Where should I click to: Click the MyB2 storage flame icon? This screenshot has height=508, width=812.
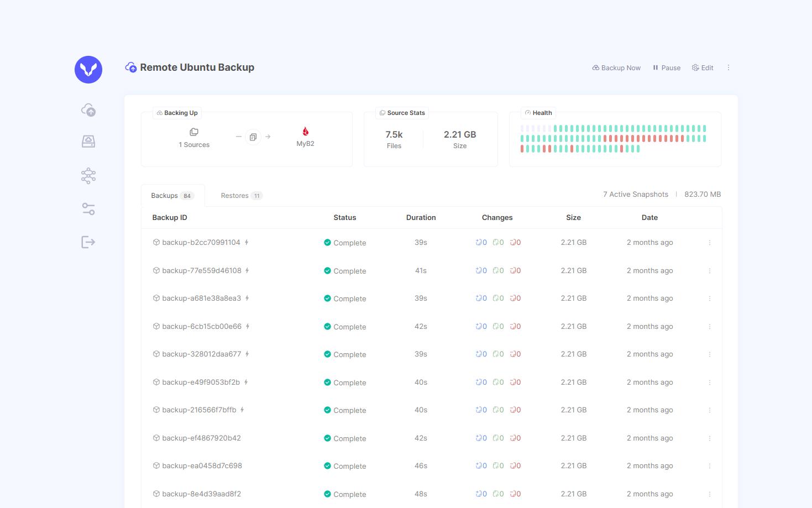click(x=305, y=132)
